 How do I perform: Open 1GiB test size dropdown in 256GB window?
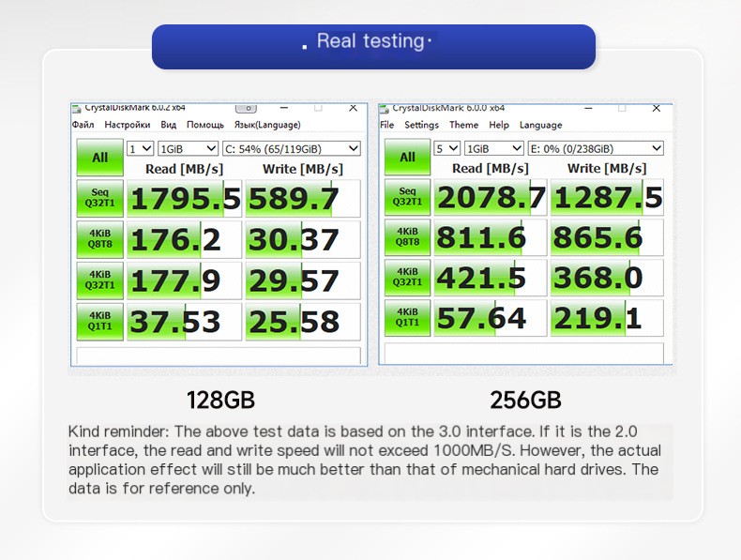(x=493, y=148)
